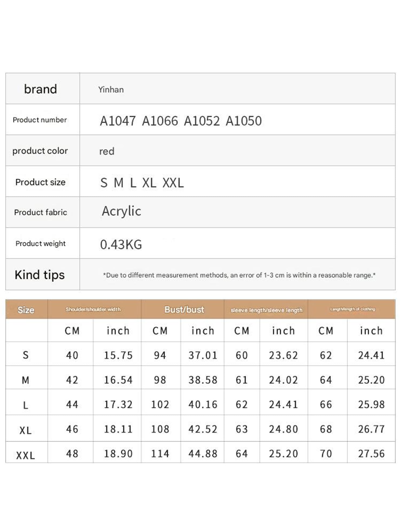Click the S row label in size table
Image resolution: width=401 pixels, height=532 pixels.
point(26,355)
